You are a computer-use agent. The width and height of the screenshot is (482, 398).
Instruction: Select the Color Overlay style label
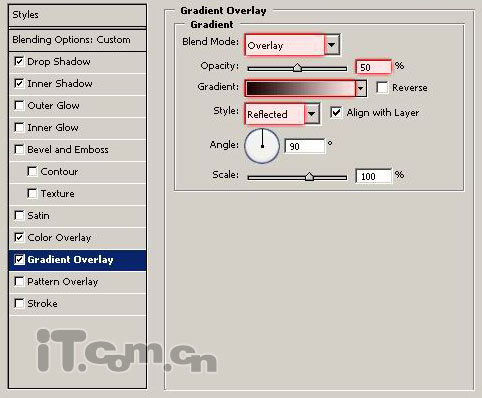click(59, 237)
